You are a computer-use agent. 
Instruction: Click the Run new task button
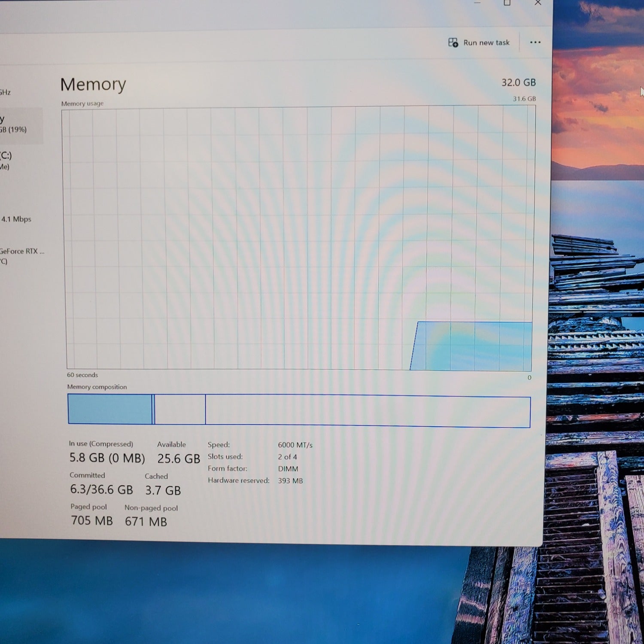479,43
